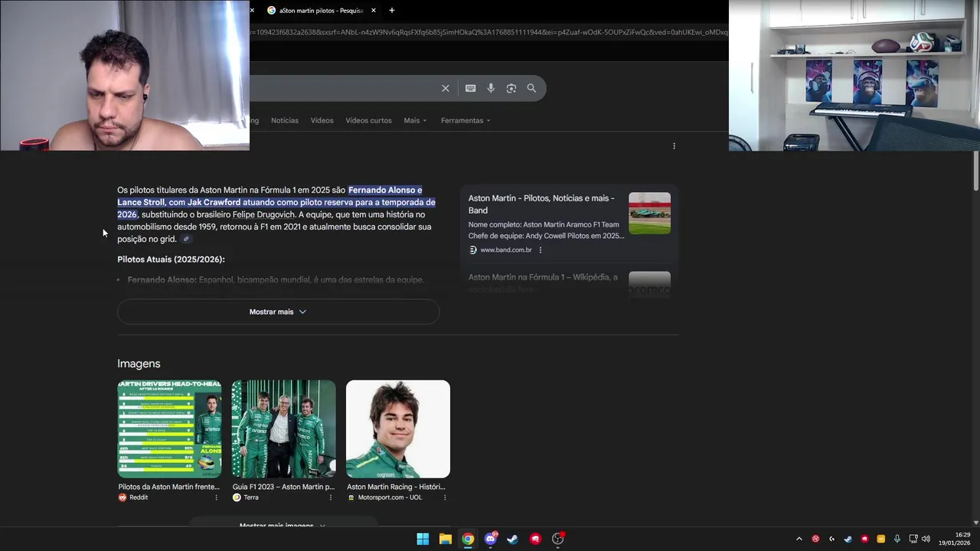Clear the search box with X

tap(446, 88)
